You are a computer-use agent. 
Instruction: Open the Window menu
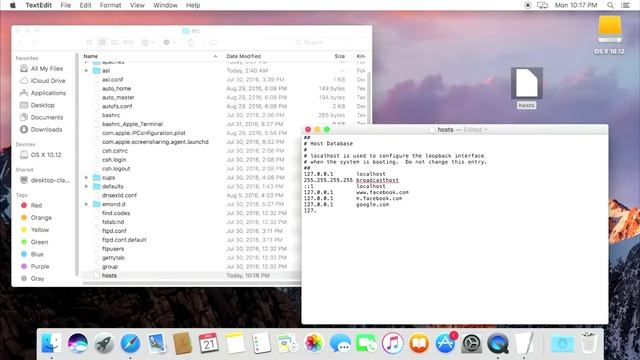pos(165,5)
